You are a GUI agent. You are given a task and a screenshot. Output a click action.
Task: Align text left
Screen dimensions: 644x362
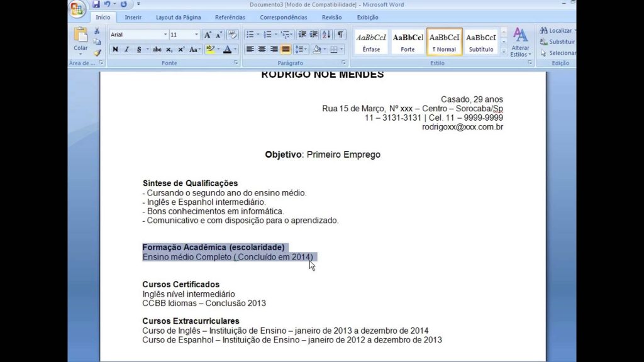[x=250, y=49]
